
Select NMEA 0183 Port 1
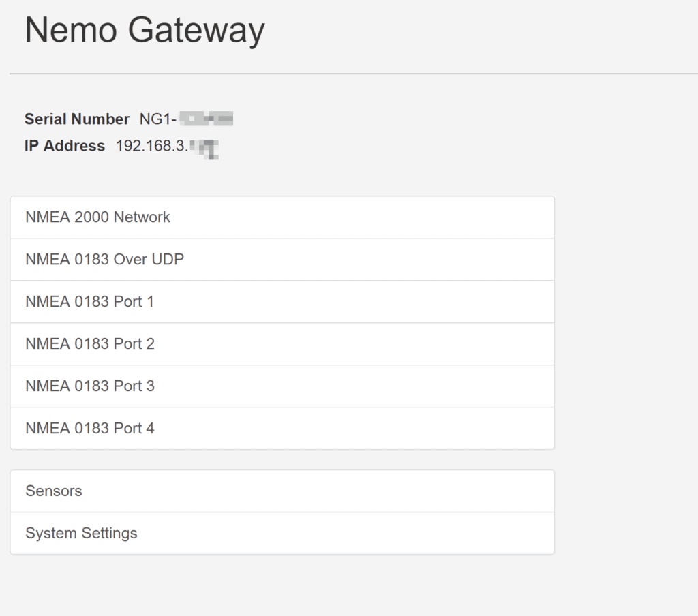tap(282, 302)
